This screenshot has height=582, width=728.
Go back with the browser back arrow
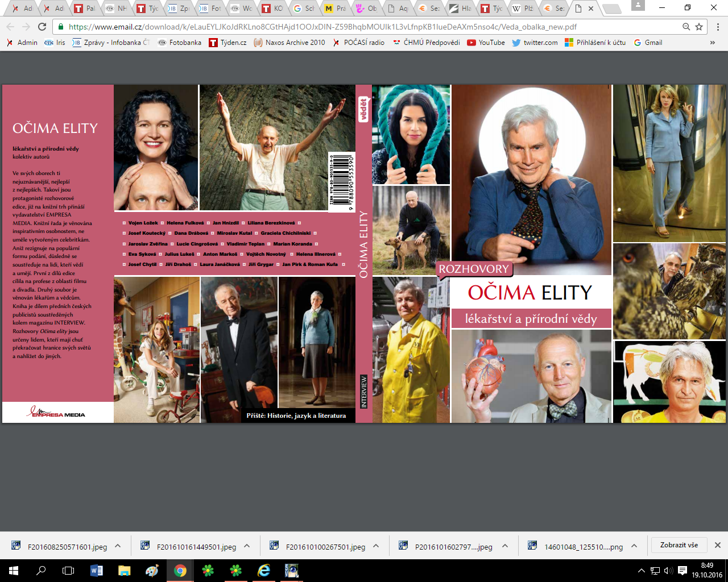[10, 27]
